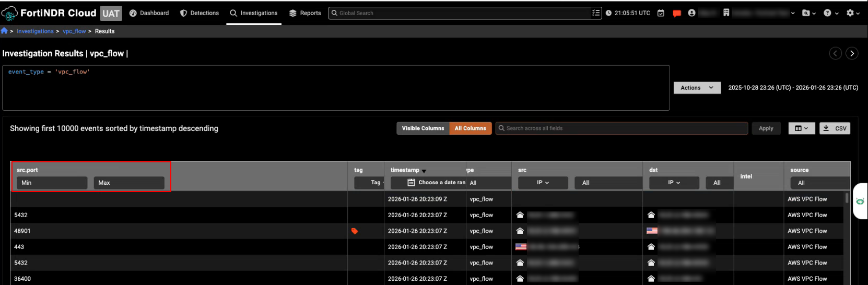Open the green eye side panel tab
Viewport: 868px width, 285px height.
click(x=860, y=201)
